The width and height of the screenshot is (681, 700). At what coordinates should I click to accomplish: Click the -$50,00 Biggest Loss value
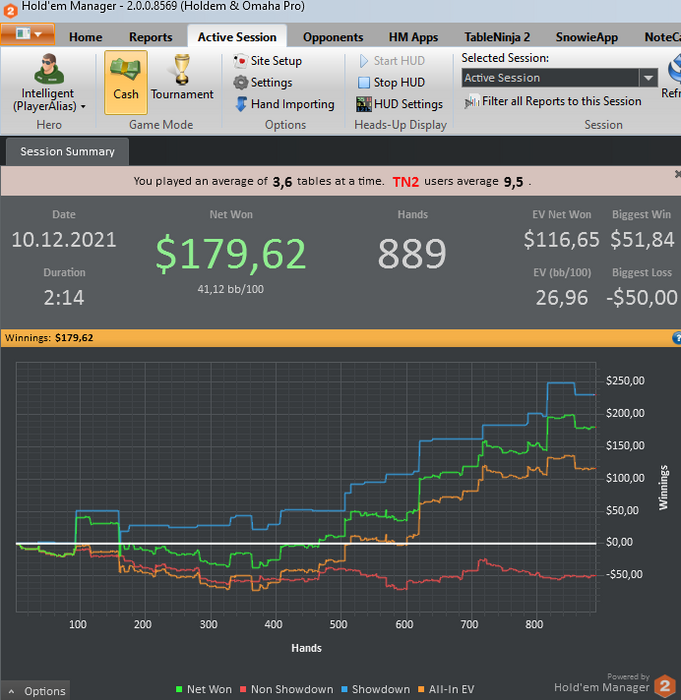tap(642, 298)
